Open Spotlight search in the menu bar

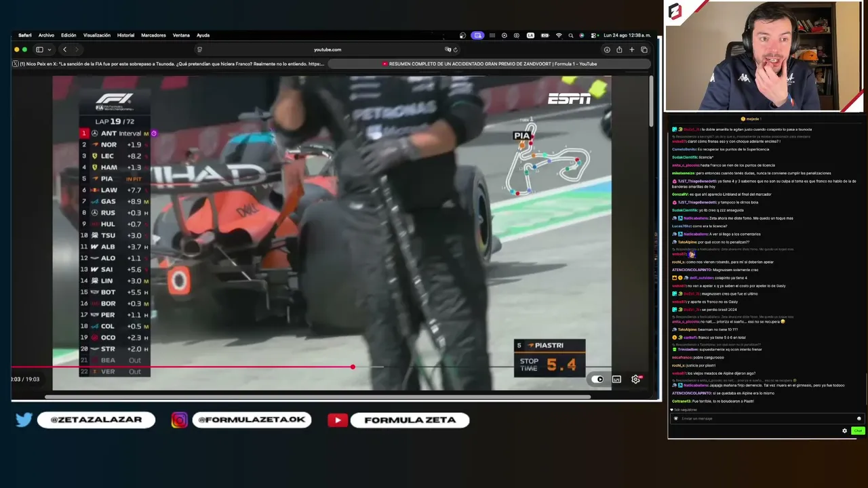point(571,35)
